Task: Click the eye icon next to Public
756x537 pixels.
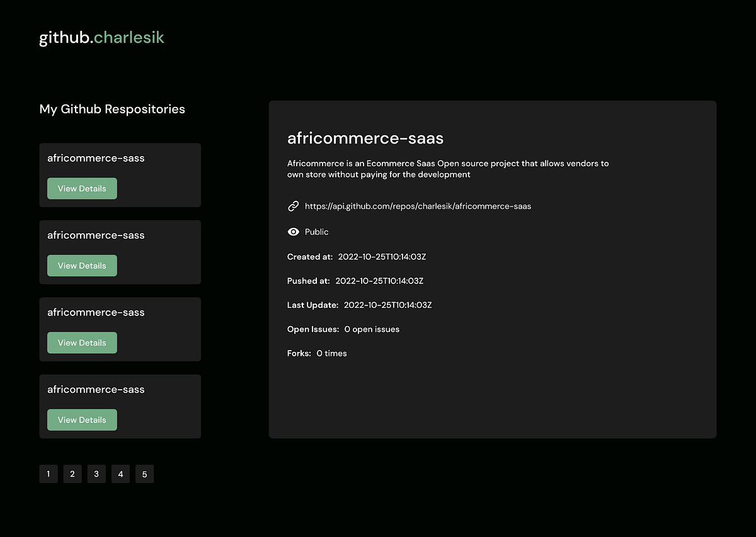Action: [293, 232]
